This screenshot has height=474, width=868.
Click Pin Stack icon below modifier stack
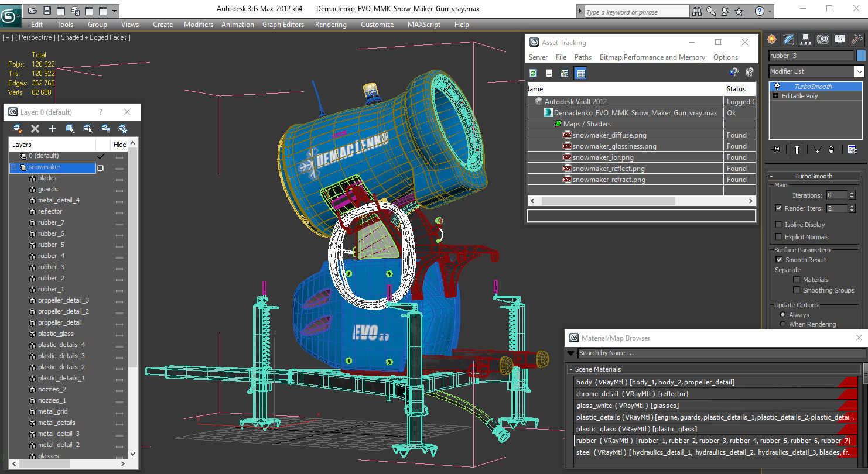[777, 150]
